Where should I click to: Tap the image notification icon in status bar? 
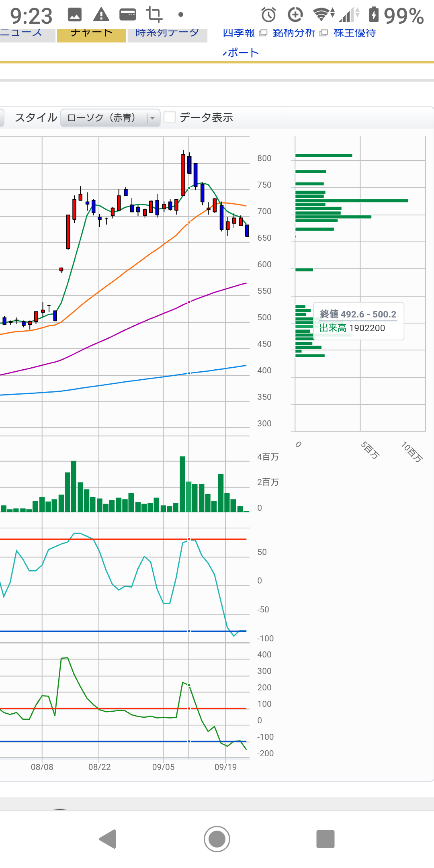75,15
